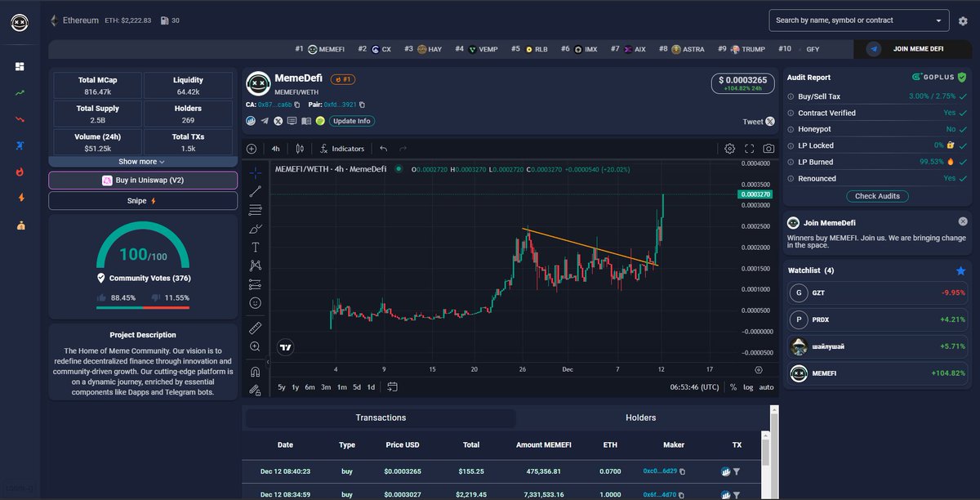This screenshot has height=500, width=980.
Task: Click the orange lightning bolt sidebar icon
Action: pyautogui.click(x=20, y=198)
